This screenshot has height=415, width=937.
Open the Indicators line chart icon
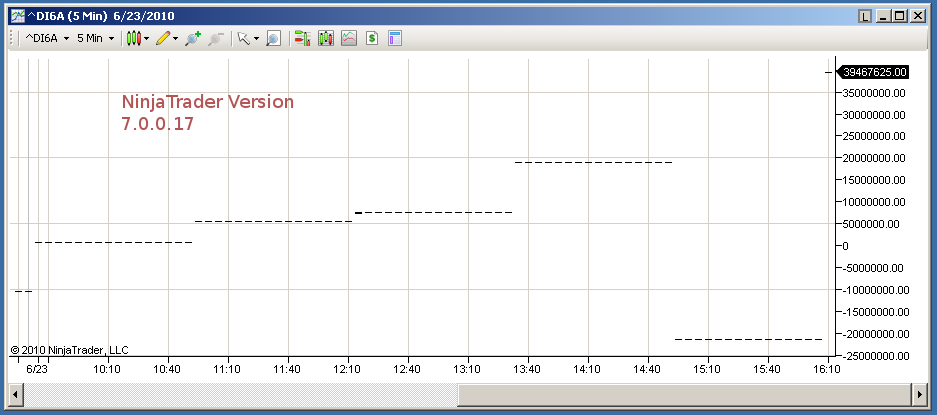[349, 38]
